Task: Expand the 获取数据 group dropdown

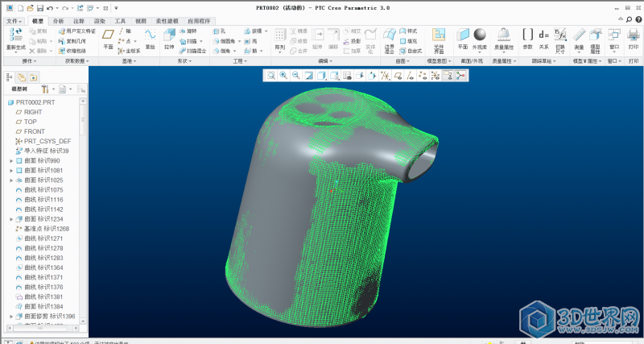Action: click(x=76, y=61)
